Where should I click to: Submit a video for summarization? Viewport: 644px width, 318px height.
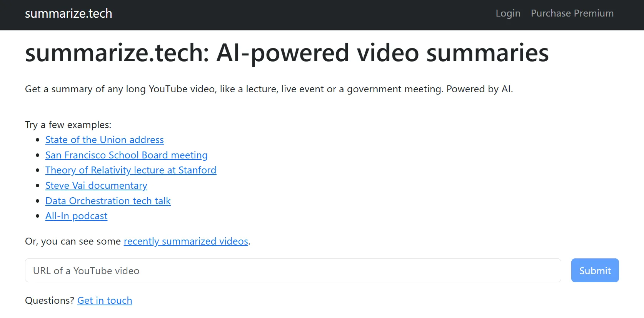[x=594, y=270]
